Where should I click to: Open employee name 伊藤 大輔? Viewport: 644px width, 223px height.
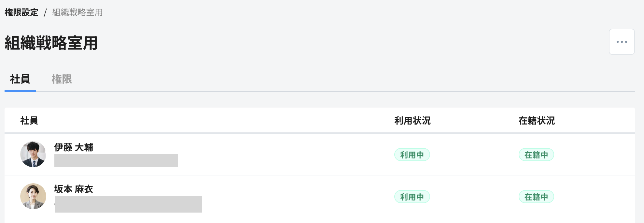pyautogui.click(x=74, y=147)
